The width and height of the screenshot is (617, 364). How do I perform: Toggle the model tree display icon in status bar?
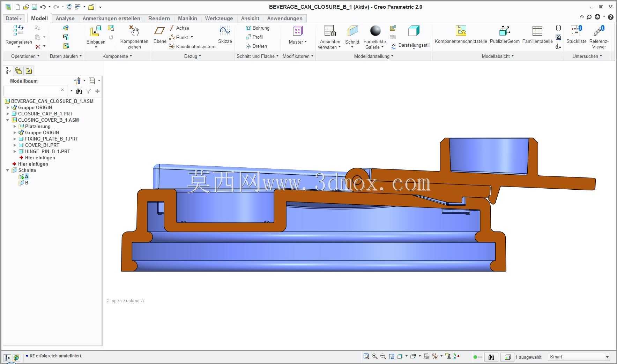7,358
